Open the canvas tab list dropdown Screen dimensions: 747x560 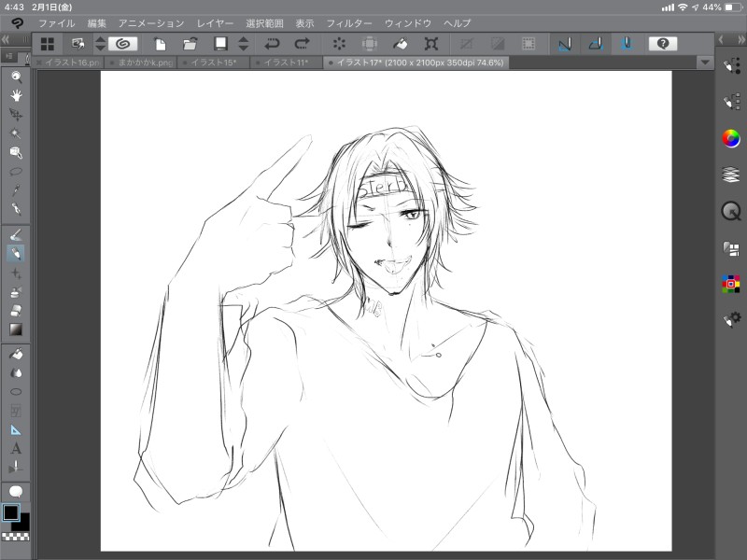tap(705, 63)
